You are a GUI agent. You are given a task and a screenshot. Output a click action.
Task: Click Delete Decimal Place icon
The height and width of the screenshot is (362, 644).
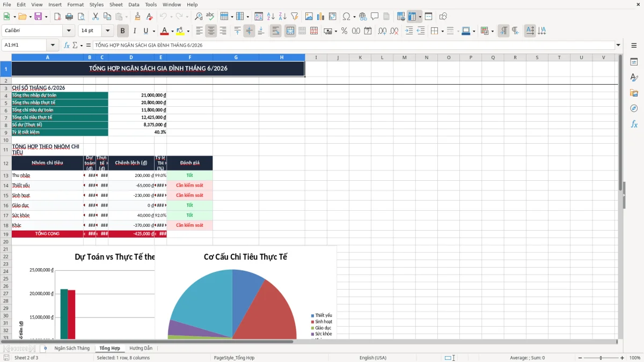click(394, 31)
